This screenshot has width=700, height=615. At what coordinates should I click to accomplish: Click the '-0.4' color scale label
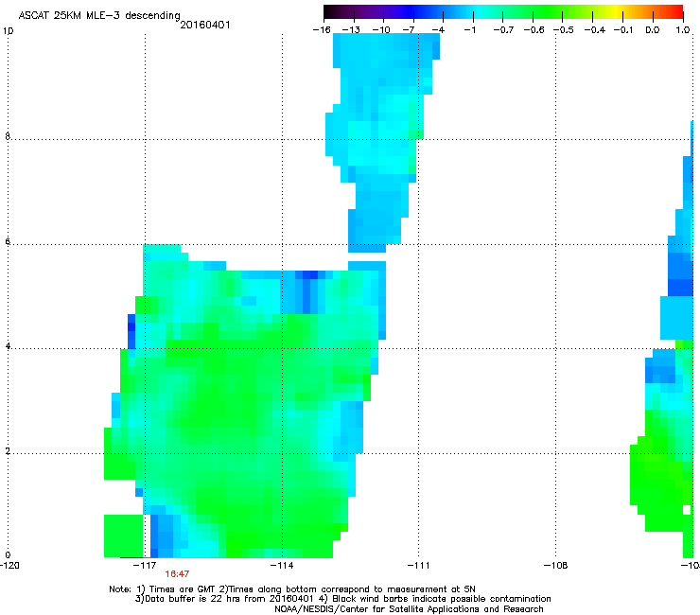click(595, 30)
